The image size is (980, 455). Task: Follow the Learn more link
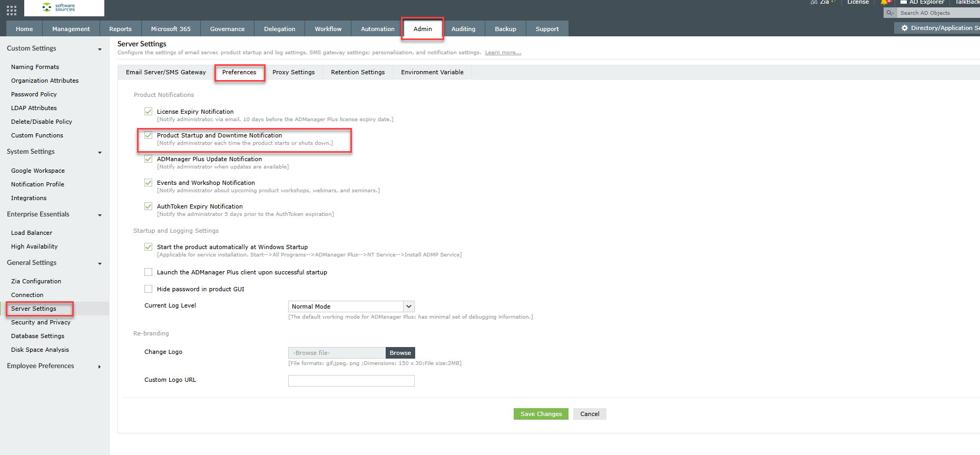[x=503, y=53]
